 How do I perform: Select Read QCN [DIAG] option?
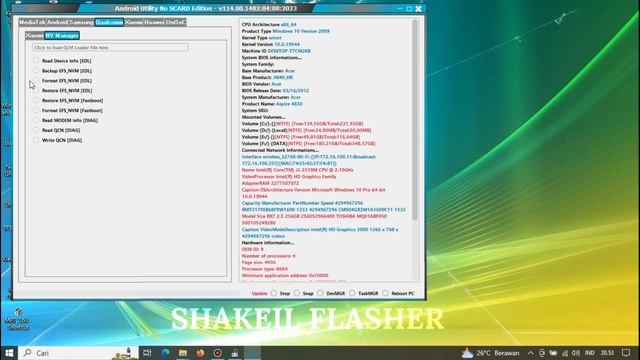coord(57,130)
